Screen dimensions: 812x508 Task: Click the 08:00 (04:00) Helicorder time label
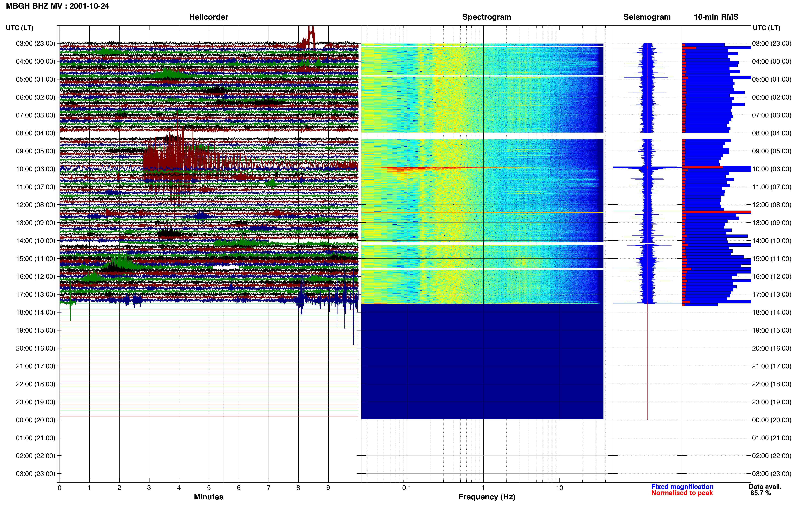36,133
